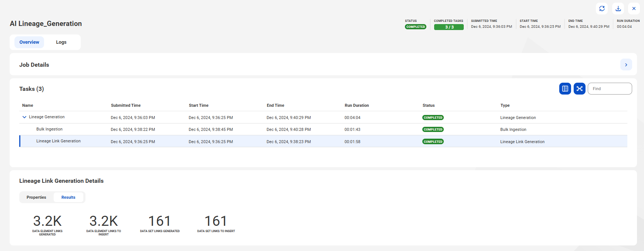Click the AI Lineage_Generation title
Screen dimensions: 644x251
[x=46, y=24]
